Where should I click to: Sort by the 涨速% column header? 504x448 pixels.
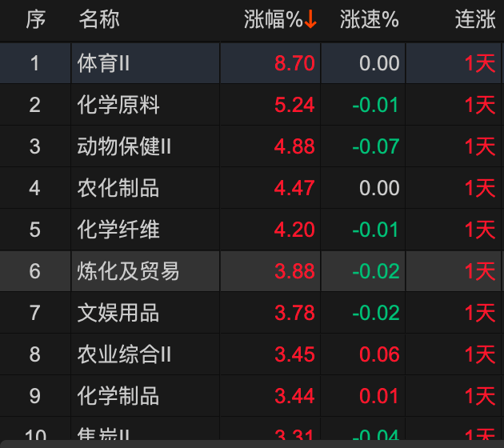pyautogui.click(x=369, y=21)
